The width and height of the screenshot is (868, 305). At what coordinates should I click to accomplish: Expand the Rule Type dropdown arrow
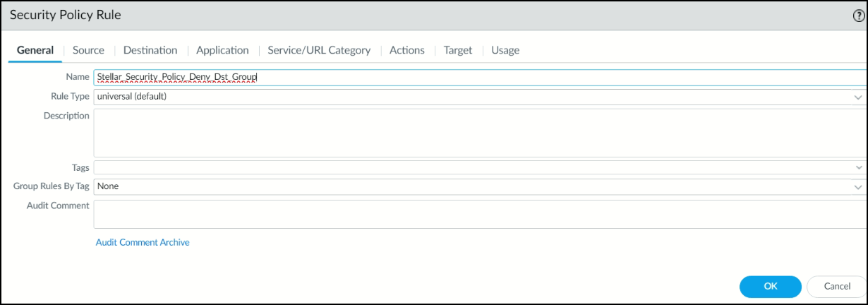[858, 97]
